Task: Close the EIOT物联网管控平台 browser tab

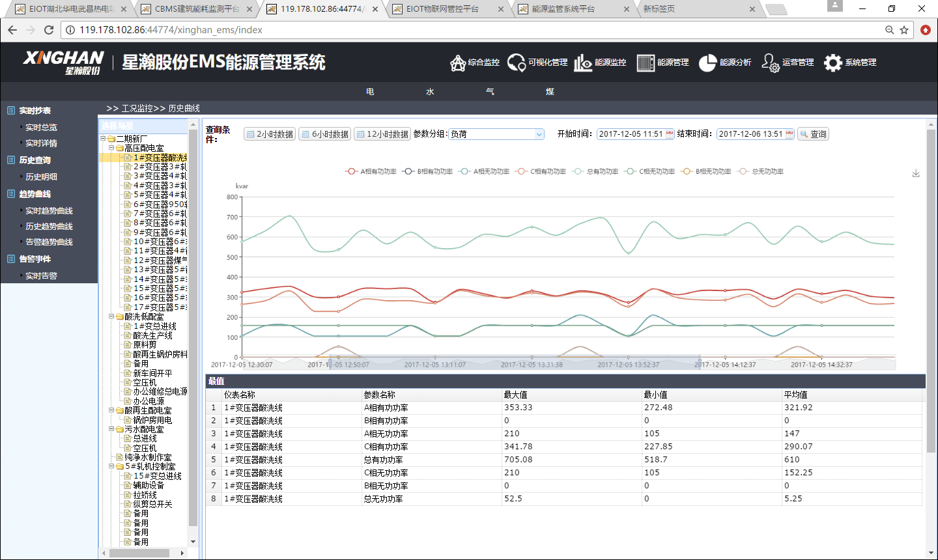Action: tap(501, 9)
